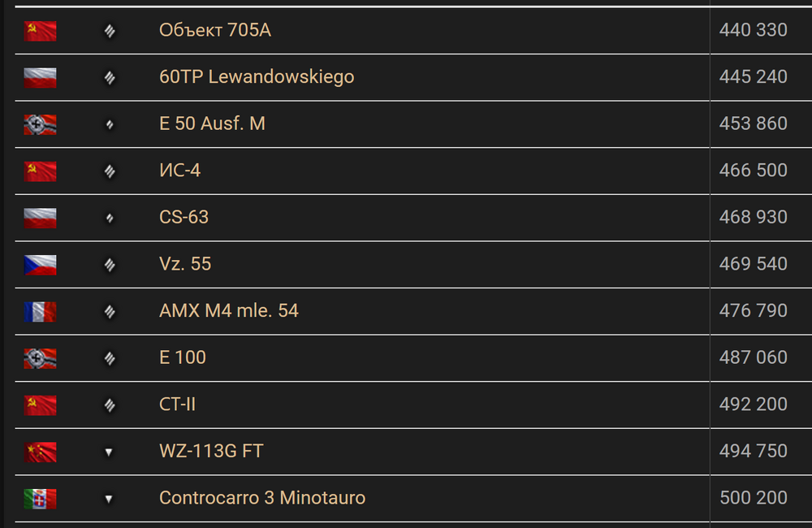
Task: Click the medium tank class icon for CS-63
Action: [110, 219]
